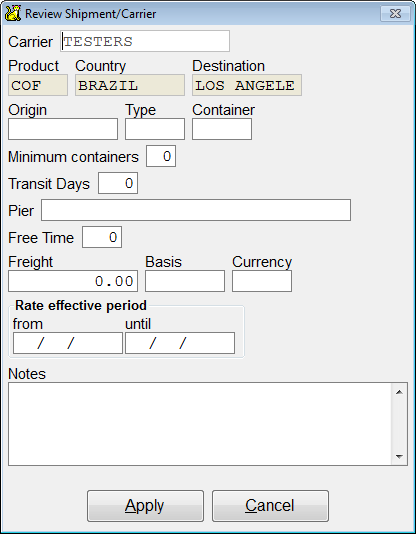Click the Minimum containers value box

[x=161, y=156]
